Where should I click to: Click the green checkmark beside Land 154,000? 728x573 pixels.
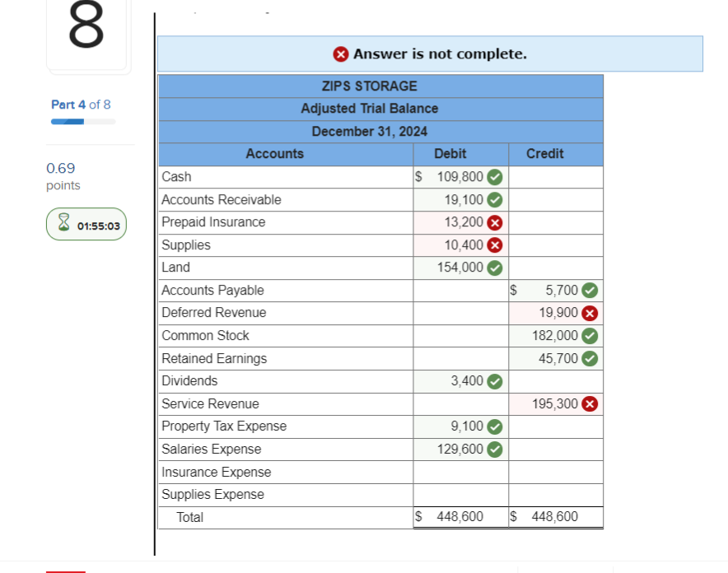tap(495, 268)
